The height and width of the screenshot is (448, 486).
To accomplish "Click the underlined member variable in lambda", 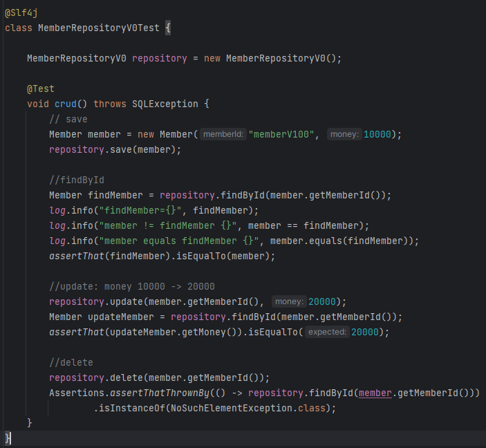I will 375,393.
